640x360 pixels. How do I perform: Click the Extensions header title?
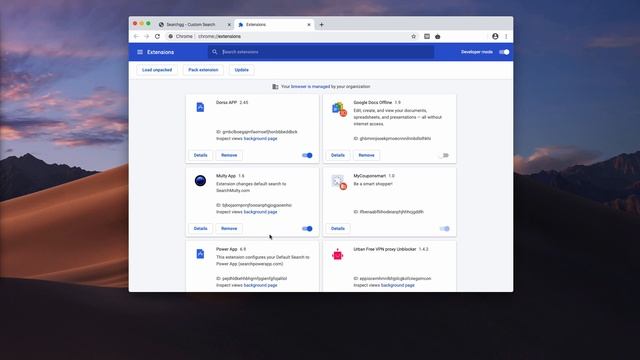pos(160,52)
